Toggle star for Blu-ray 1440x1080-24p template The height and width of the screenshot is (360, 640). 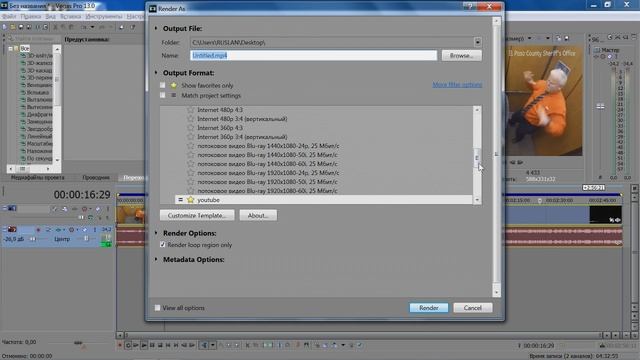point(191,146)
